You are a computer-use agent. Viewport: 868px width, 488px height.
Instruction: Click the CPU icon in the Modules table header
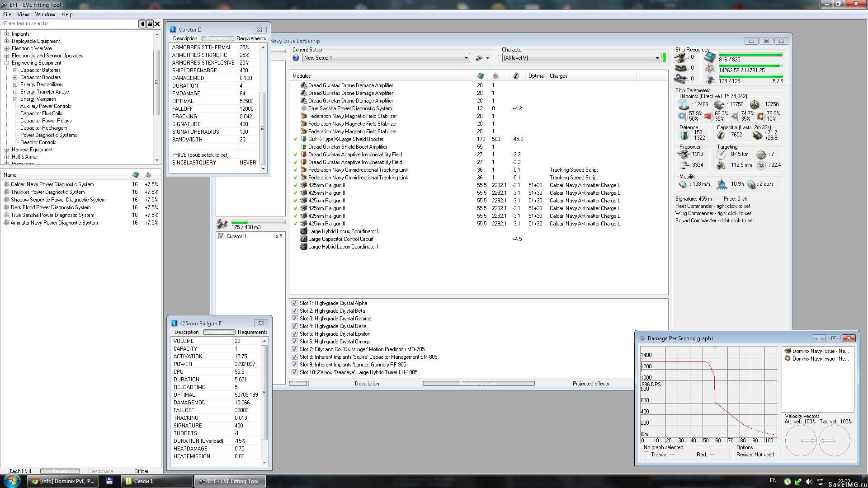(x=481, y=76)
